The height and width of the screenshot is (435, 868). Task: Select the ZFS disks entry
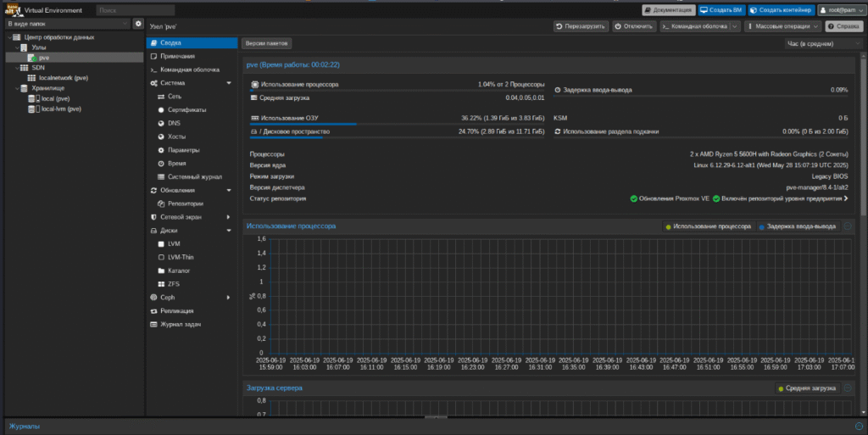(x=174, y=284)
